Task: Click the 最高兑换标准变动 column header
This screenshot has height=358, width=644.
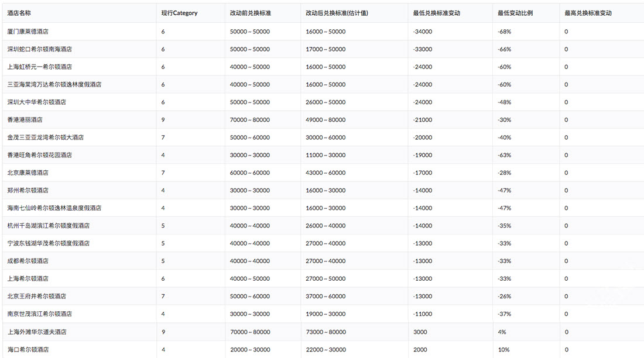Action: coord(588,13)
